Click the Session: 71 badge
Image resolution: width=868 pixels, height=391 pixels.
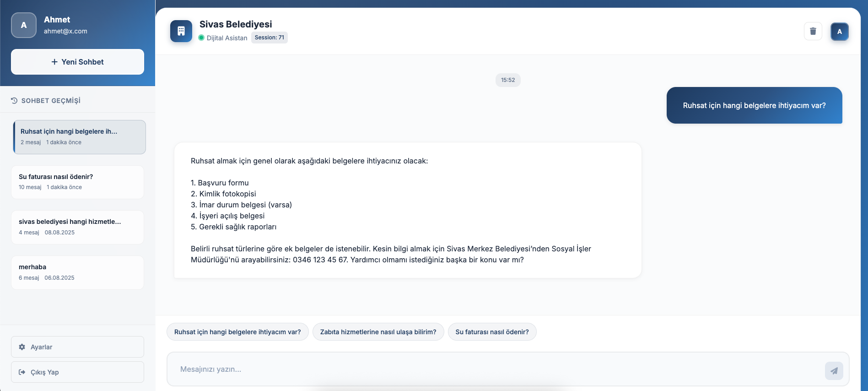click(x=269, y=38)
